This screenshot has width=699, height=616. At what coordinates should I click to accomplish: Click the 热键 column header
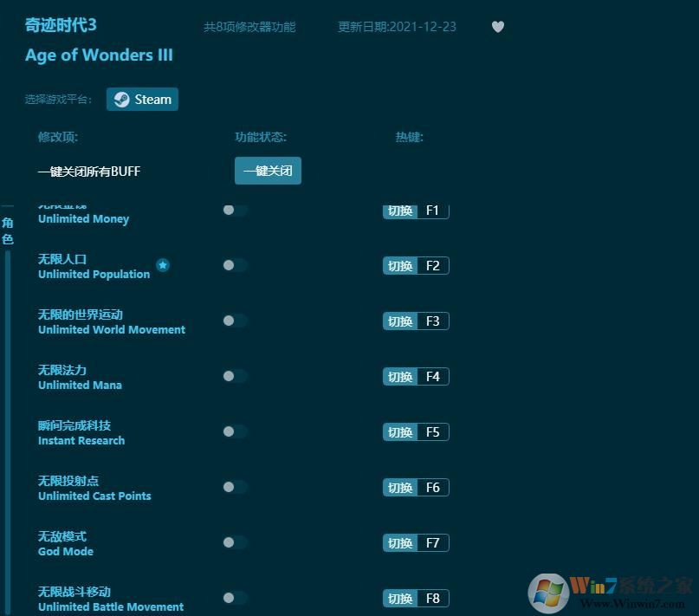point(409,137)
